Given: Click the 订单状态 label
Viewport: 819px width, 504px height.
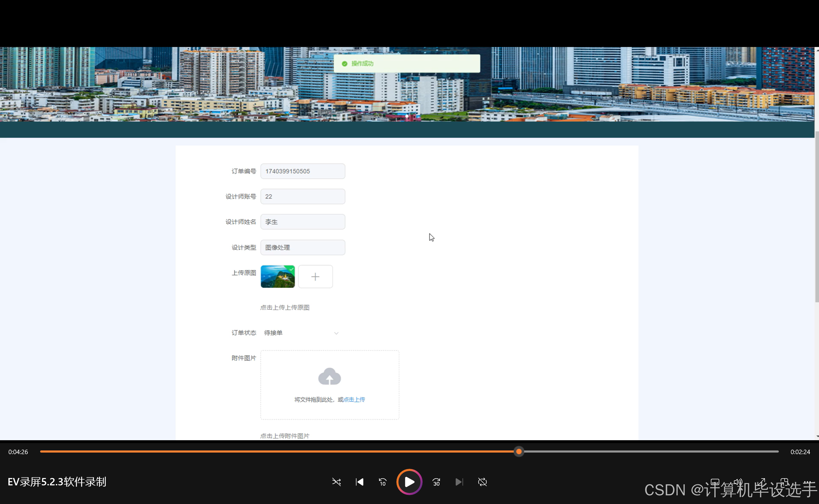Looking at the screenshot, I should tap(244, 333).
